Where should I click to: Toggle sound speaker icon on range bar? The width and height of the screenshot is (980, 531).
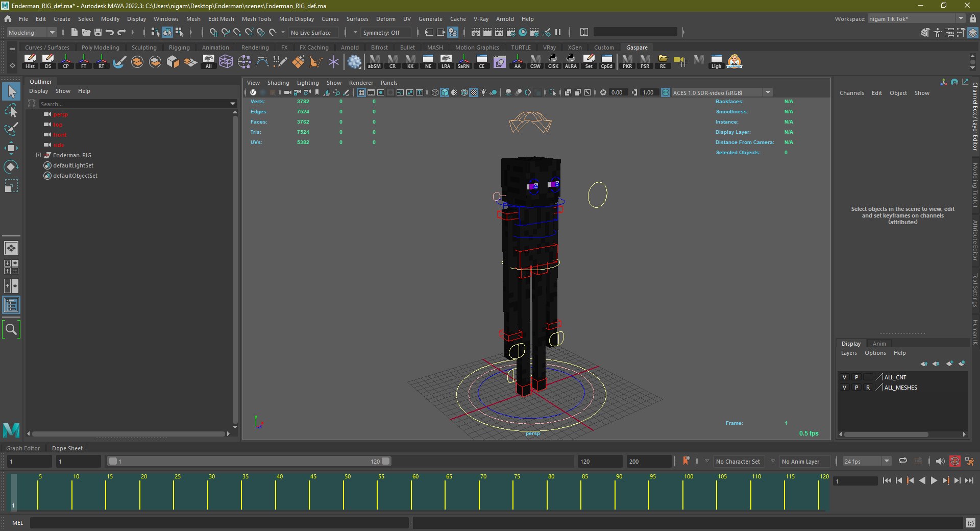(x=940, y=461)
